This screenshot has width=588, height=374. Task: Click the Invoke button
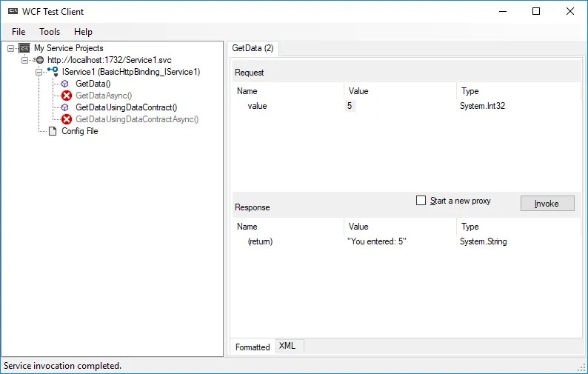(547, 204)
